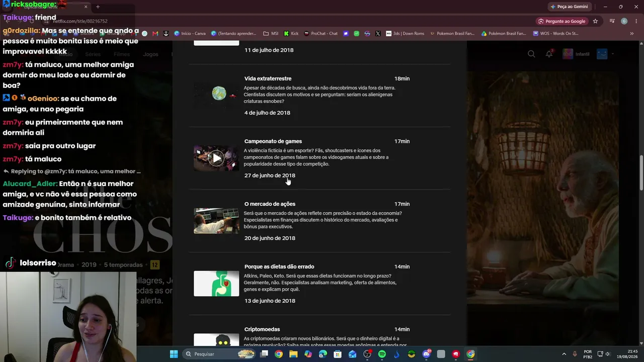
Task: Open the Gmail bookmark icon
Action: click(155, 34)
